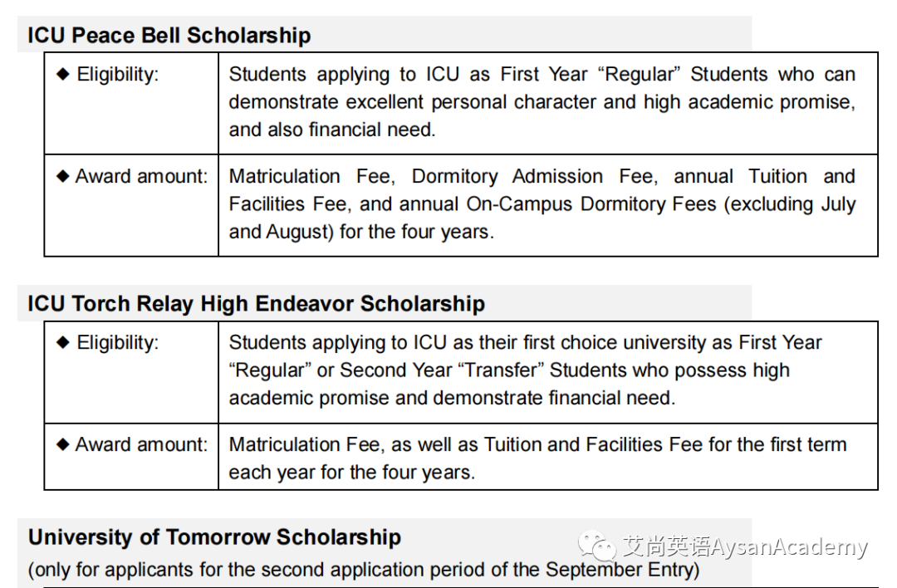Click the diamond bullet beside the Peace Bell Eligibility label
Viewport: 897px width, 588px height.
(63, 74)
